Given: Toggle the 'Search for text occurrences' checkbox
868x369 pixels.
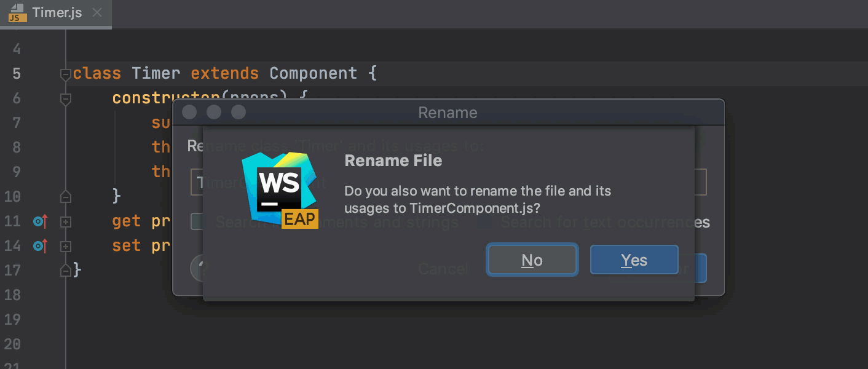Looking at the screenshot, I should 486,222.
